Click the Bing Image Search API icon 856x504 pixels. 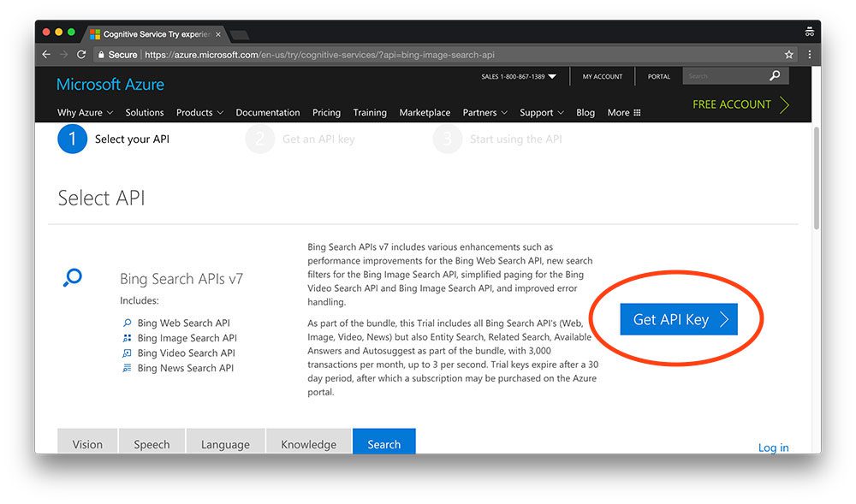point(128,338)
